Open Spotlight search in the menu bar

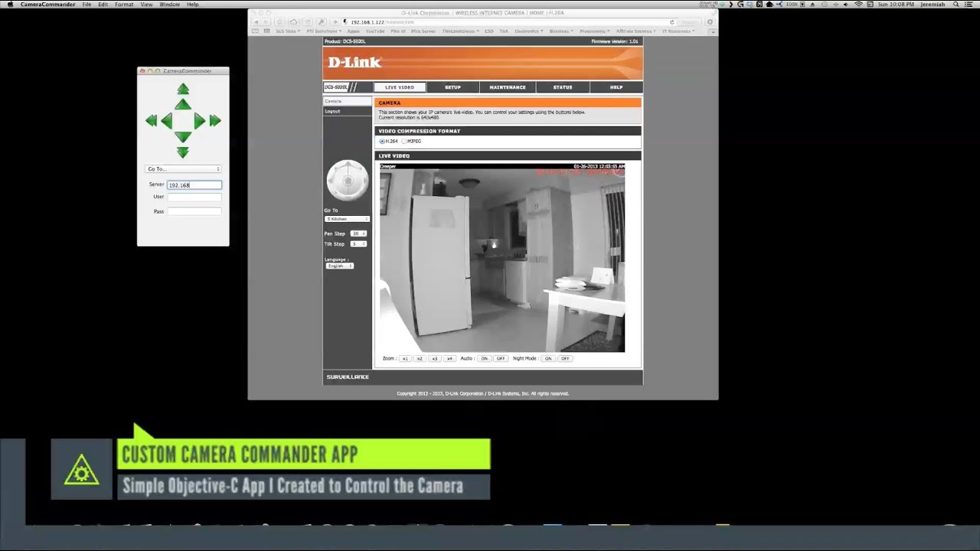(955, 4)
